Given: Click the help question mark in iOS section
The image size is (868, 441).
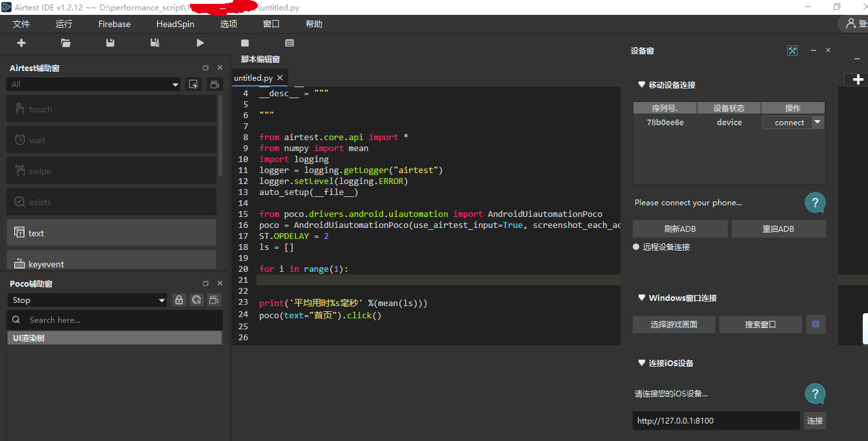Looking at the screenshot, I should [815, 394].
